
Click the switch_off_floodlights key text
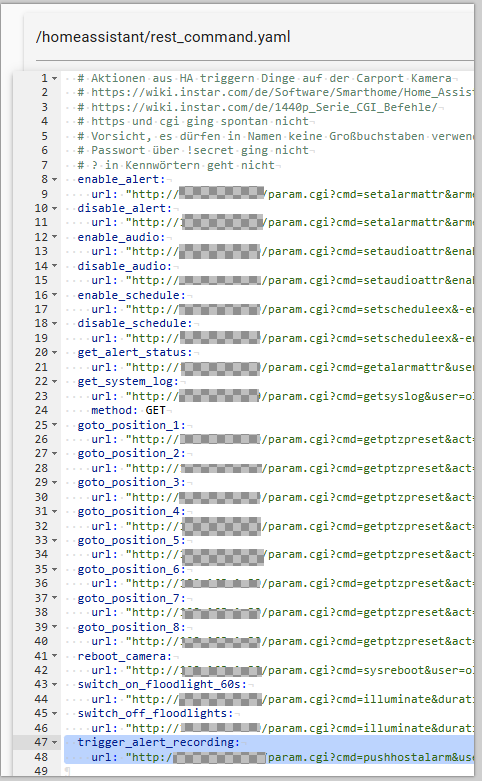[x=155, y=714]
